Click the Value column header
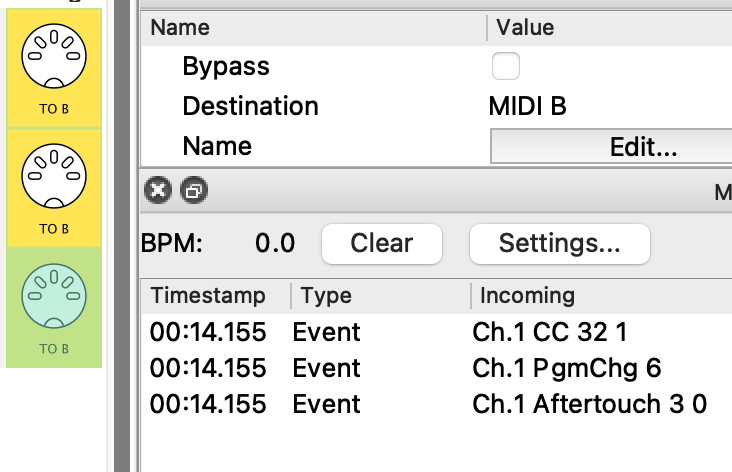The width and height of the screenshot is (732, 472). click(x=525, y=28)
